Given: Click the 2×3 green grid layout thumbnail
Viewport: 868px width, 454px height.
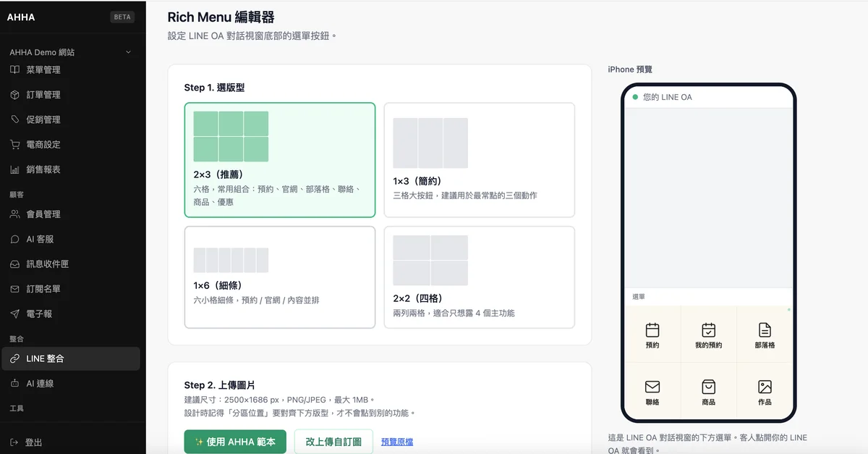Looking at the screenshot, I should pos(231,136).
